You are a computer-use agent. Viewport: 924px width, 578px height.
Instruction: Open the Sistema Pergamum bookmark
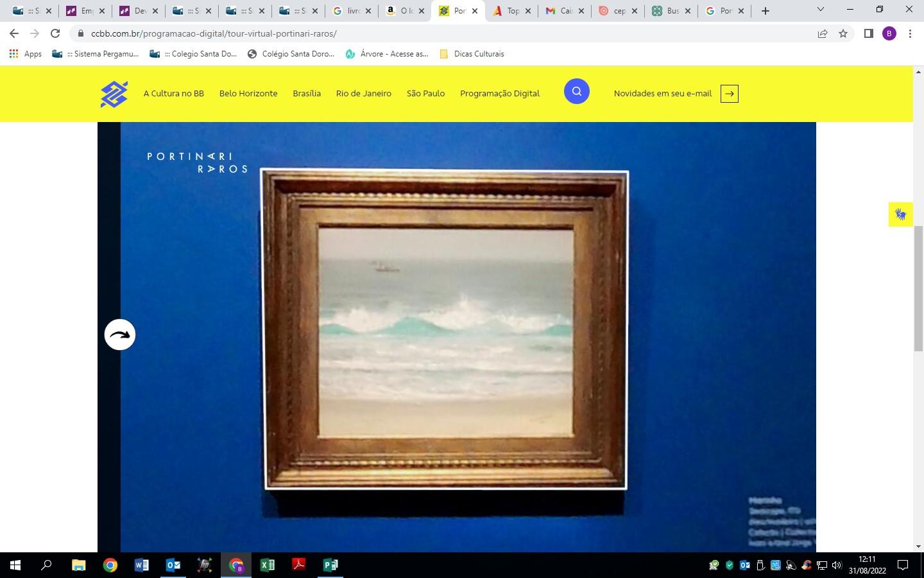pyautogui.click(x=96, y=54)
